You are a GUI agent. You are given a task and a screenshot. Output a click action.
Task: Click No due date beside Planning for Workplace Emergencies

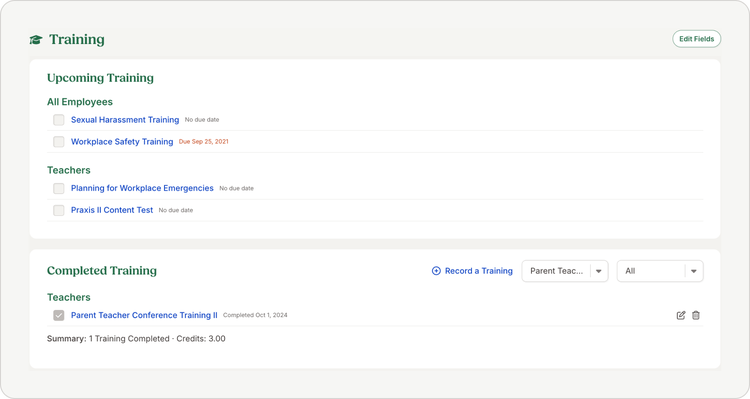(236, 188)
